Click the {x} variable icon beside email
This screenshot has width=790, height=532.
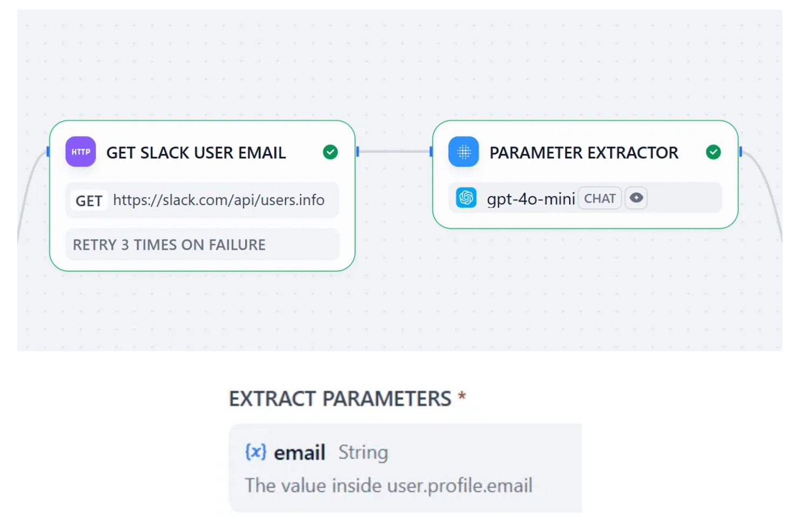255,451
